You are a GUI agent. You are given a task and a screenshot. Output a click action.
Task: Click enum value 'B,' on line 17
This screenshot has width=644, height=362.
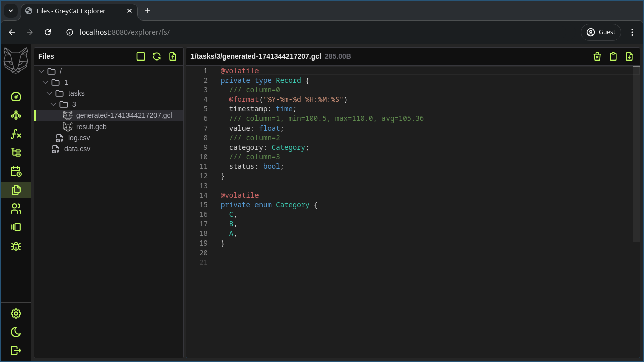click(233, 224)
